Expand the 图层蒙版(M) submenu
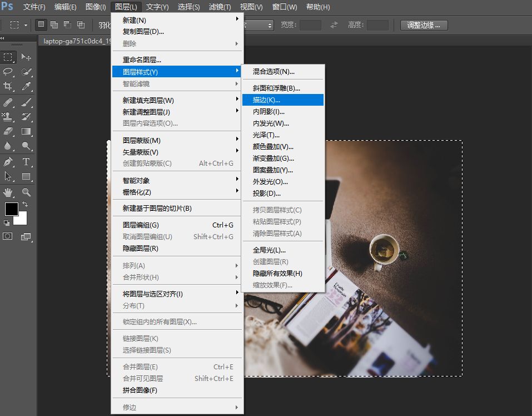The image size is (532, 416). tap(177, 140)
